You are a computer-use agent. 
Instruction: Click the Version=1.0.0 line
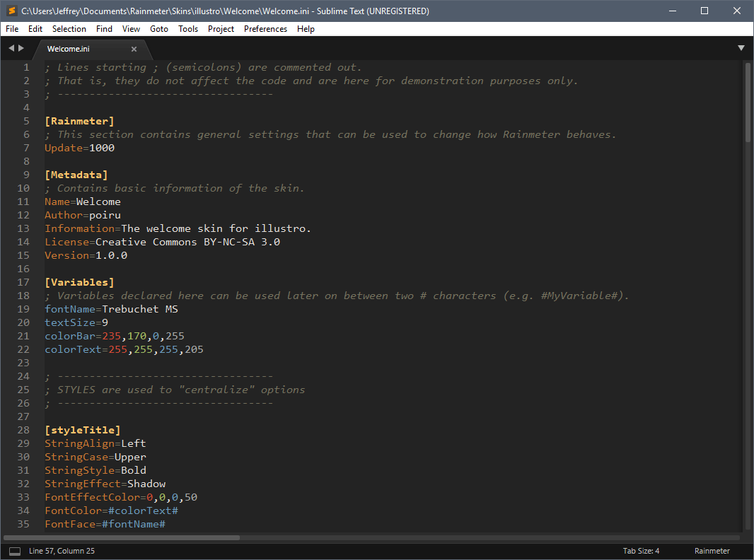[x=86, y=256]
